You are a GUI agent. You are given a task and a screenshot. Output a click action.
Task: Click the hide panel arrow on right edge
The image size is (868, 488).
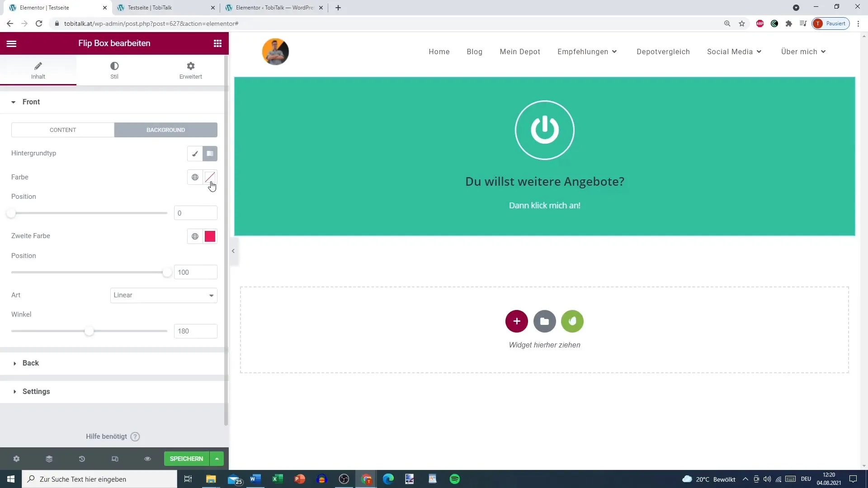point(233,251)
